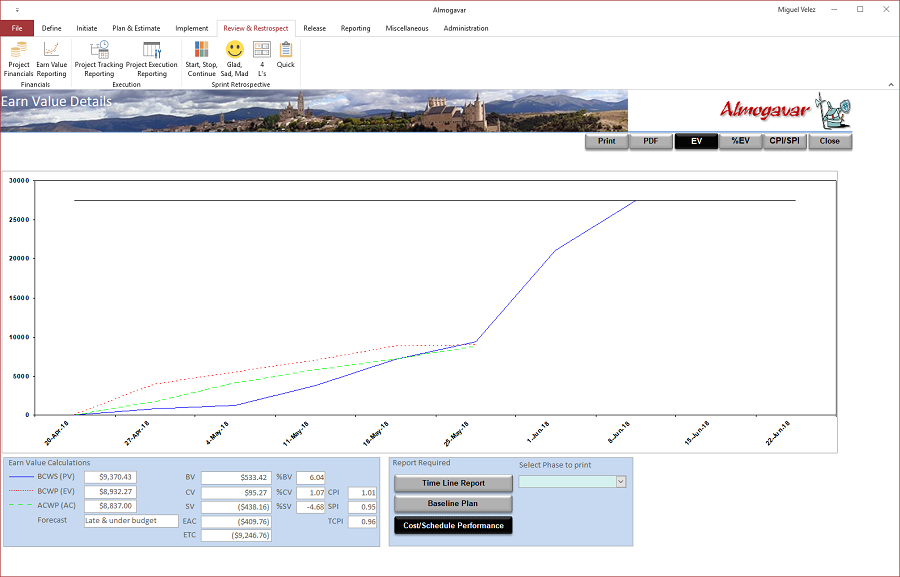Image resolution: width=900 pixels, height=577 pixels.
Task: Go to the Implement tab
Action: (x=192, y=28)
